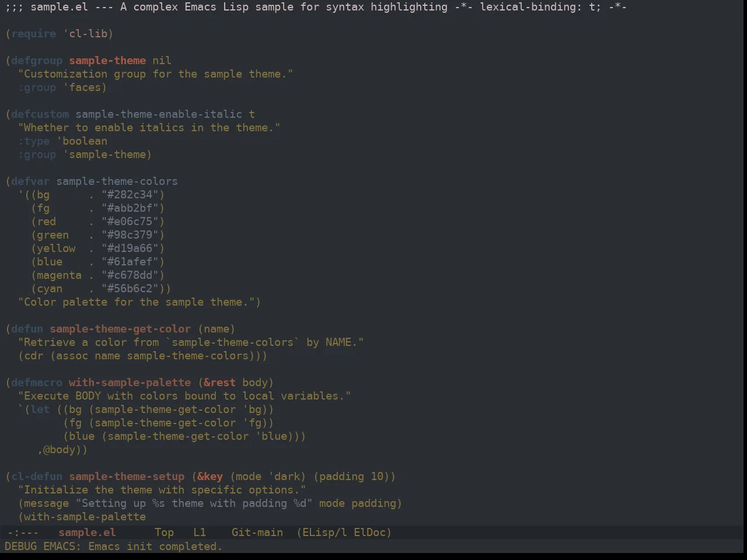Click the cdr function call
Screen dimensions: 747x560
tap(34, 355)
